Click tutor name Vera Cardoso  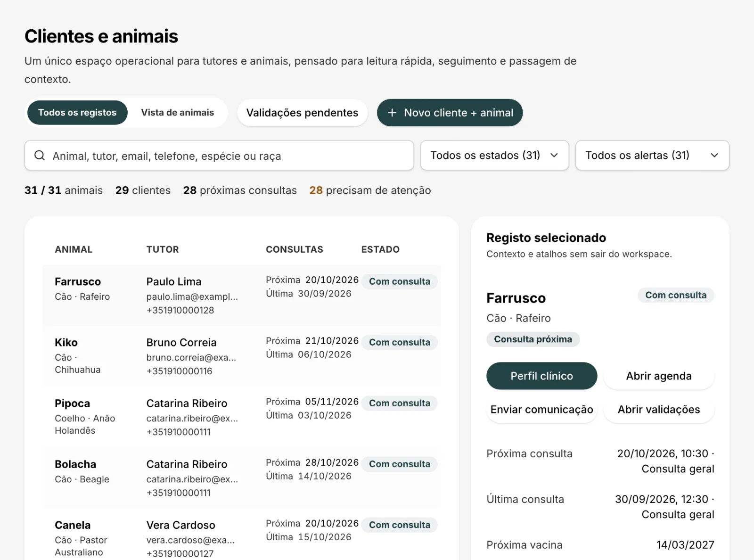point(180,525)
